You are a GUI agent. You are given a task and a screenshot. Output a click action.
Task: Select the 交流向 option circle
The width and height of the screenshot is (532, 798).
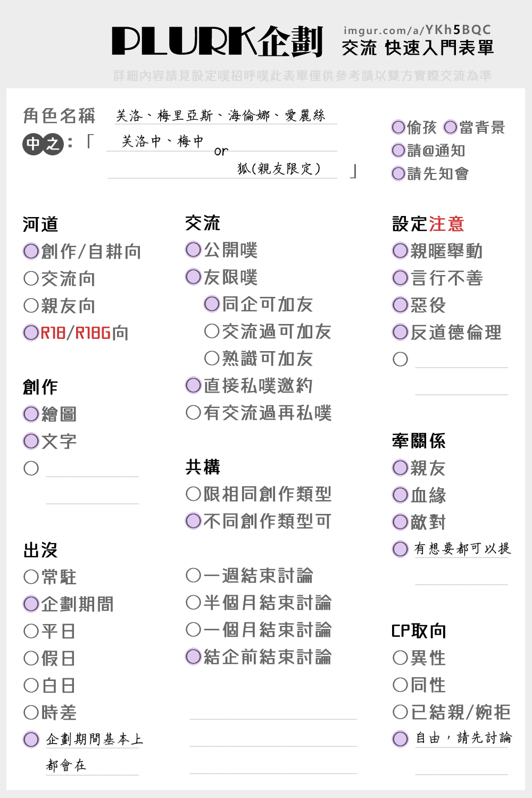(31, 278)
